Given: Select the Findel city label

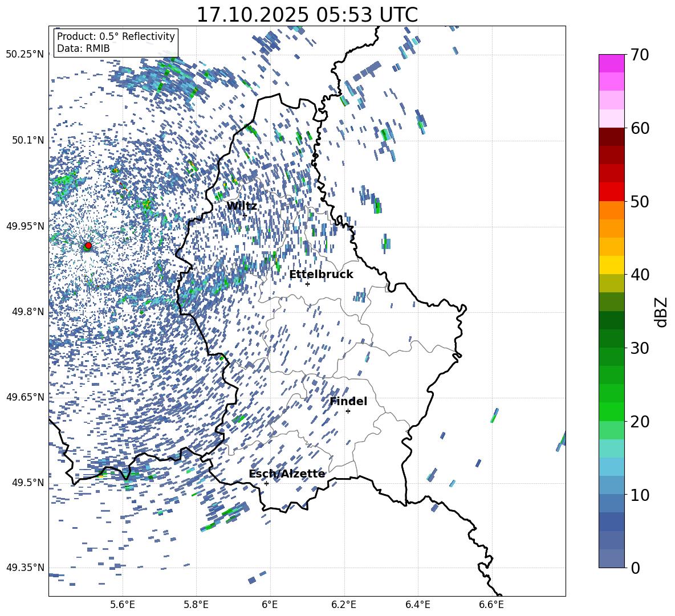Looking at the screenshot, I should [x=348, y=401].
